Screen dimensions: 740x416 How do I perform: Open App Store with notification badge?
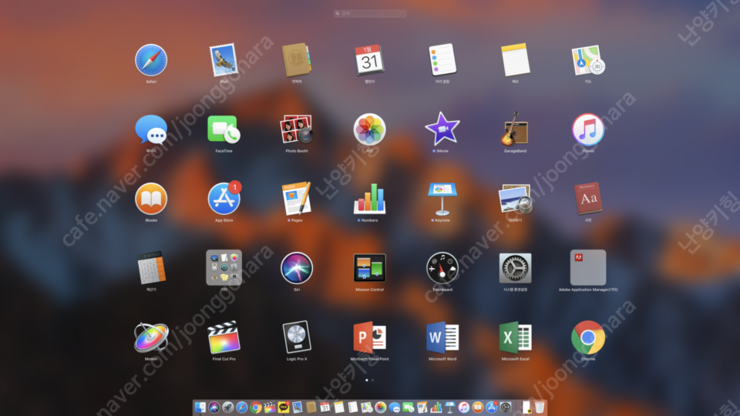(224, 199)
